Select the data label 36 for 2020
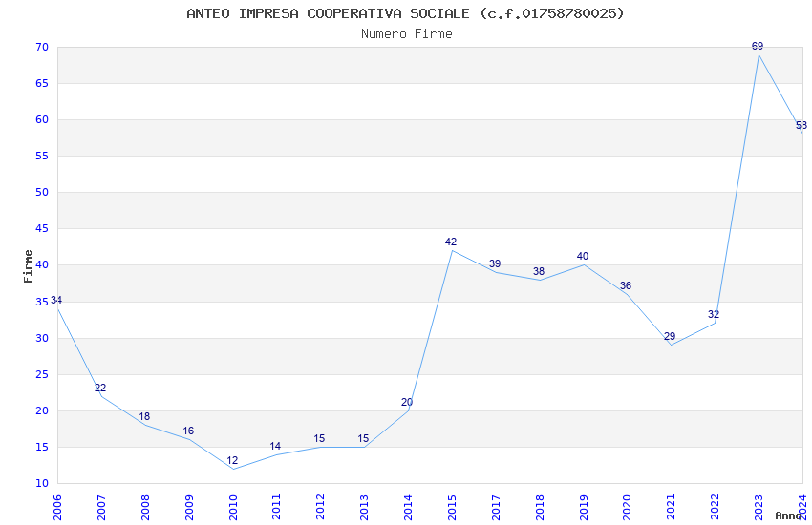The width and height of the screenshot is (812, 525). coord(626,285)
